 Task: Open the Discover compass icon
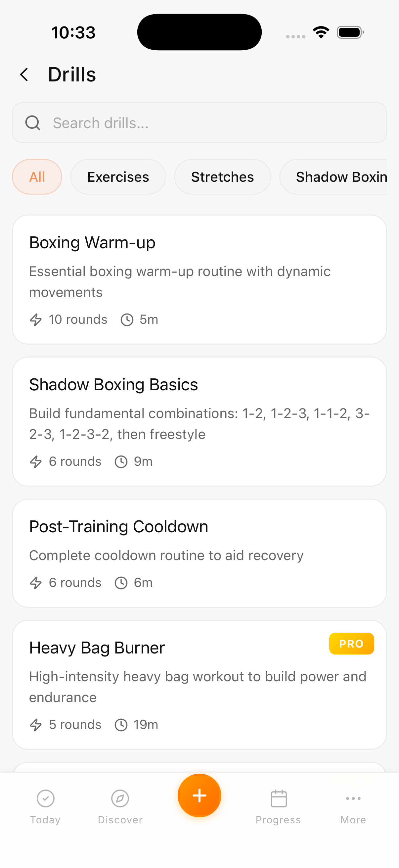(x=120, y=798)
